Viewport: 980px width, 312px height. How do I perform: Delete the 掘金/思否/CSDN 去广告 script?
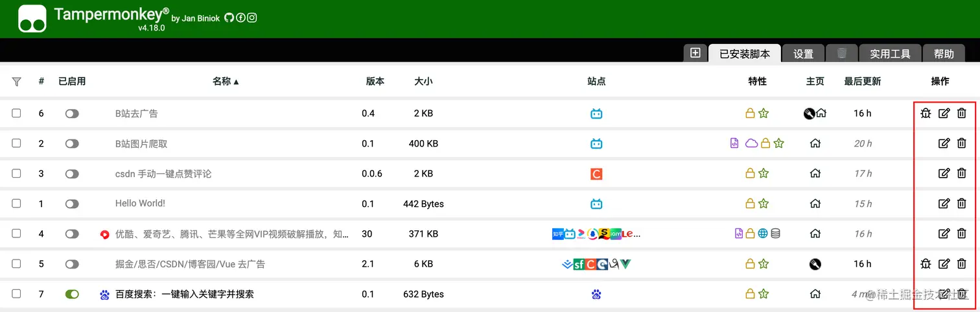[x=962, y=264]
